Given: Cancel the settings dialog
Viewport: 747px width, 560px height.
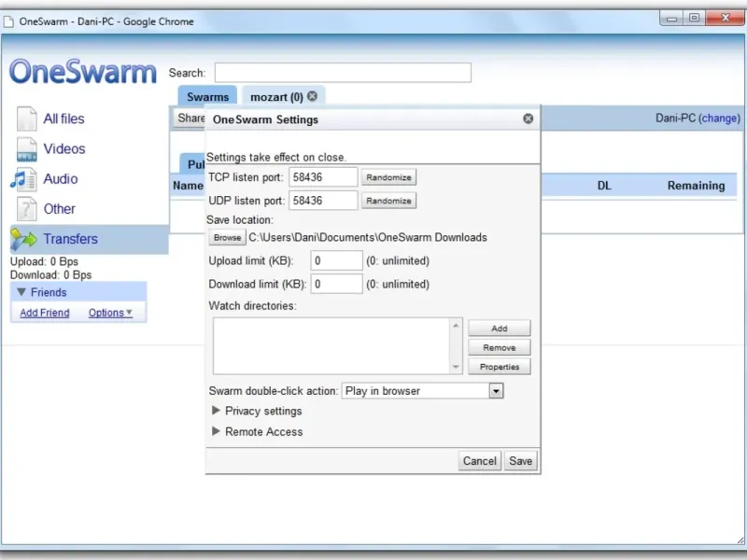Looking at the screenshot, I should click(480, 461).
